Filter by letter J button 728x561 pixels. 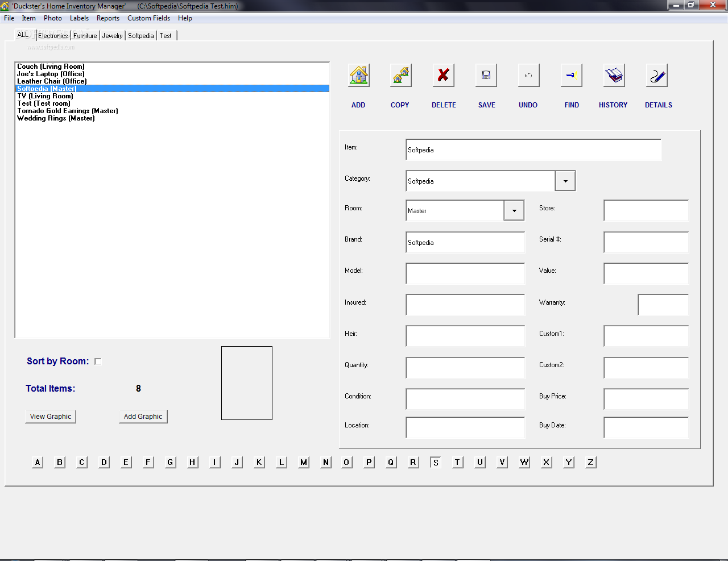237,462
